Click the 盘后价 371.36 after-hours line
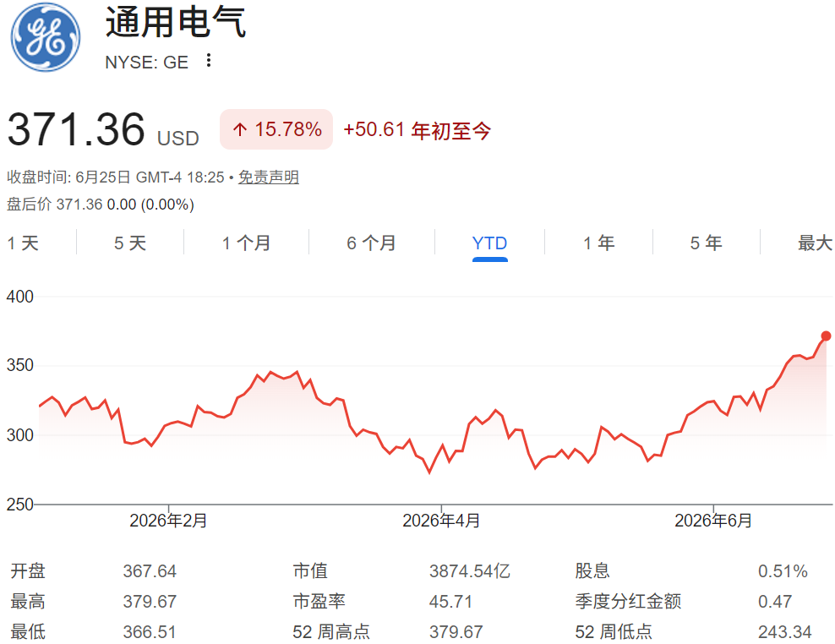 pos(101,205)
